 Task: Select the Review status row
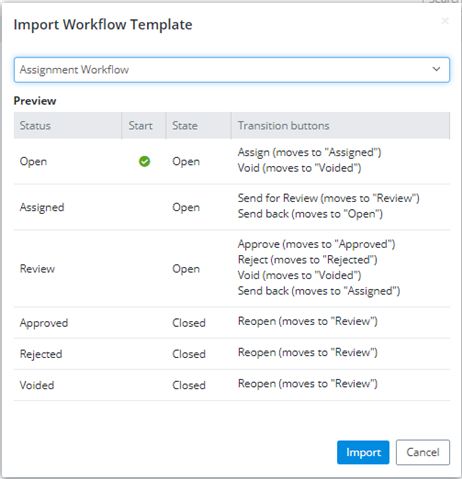(x=232, y=268)
